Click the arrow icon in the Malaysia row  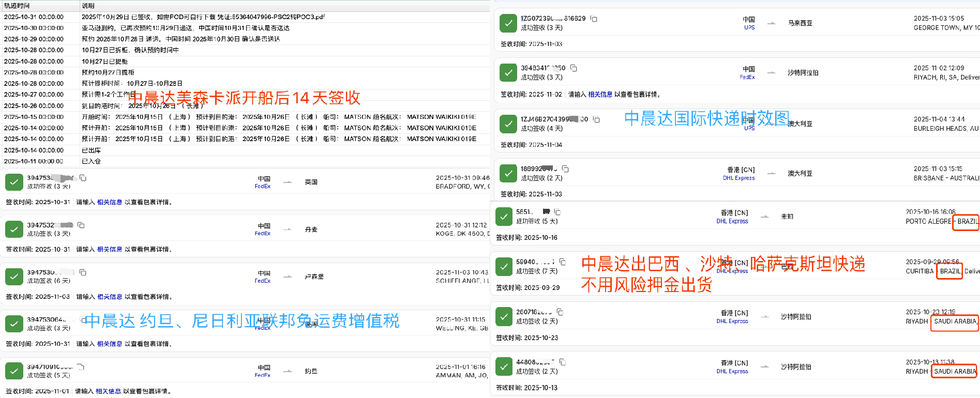pyautogui.click(x=771, y=23)
